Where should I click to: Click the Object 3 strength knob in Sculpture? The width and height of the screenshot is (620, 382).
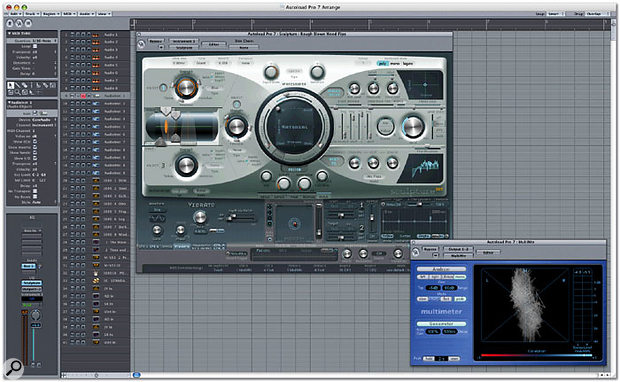(186, 165)
